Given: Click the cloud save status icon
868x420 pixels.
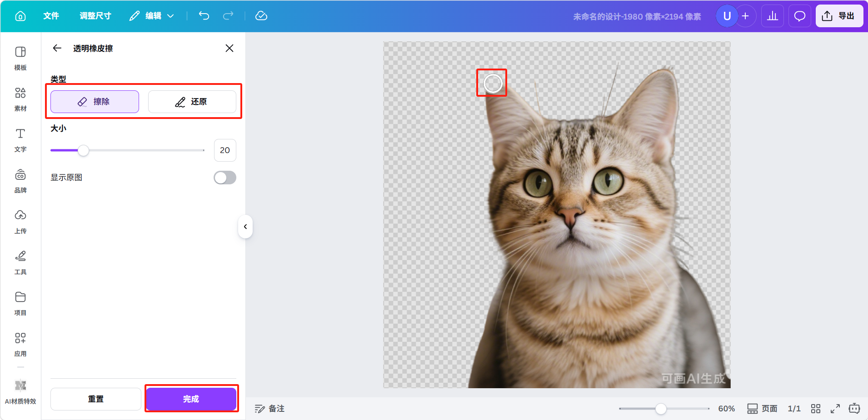Looking at the screenshot, I should 261,16.
